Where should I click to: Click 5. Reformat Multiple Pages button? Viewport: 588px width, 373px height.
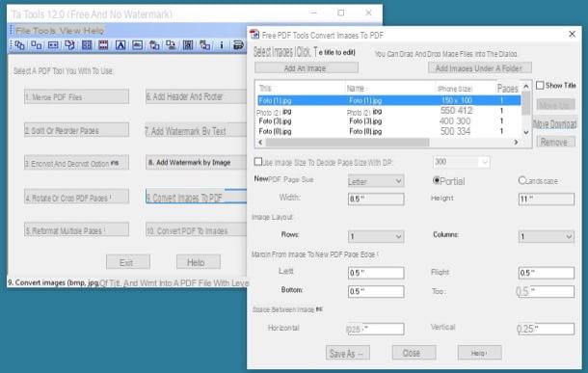pos(76,229)
